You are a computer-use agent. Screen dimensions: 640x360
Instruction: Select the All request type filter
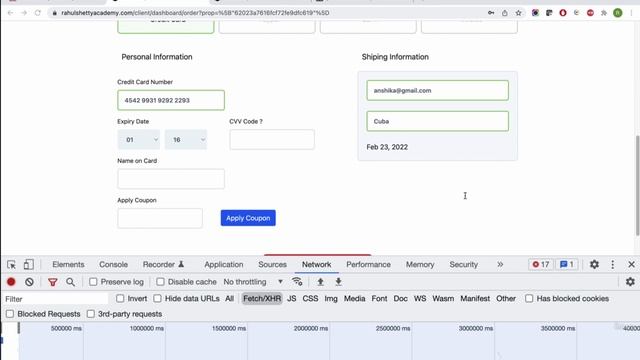pos(229,298)
